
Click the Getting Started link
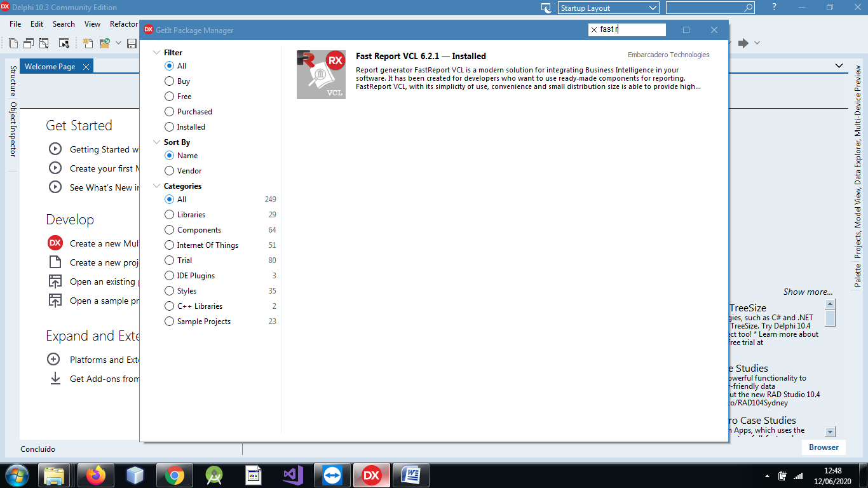click(104, 149)
